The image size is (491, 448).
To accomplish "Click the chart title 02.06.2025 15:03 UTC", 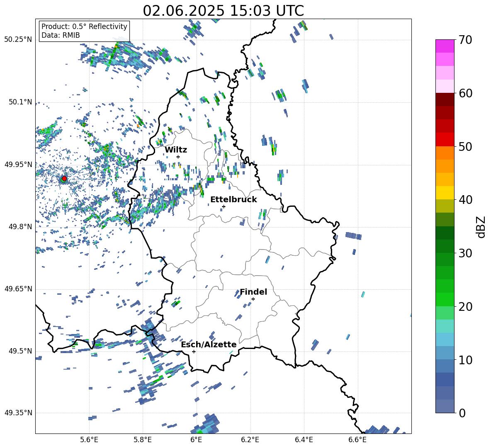I will (224, 11).
